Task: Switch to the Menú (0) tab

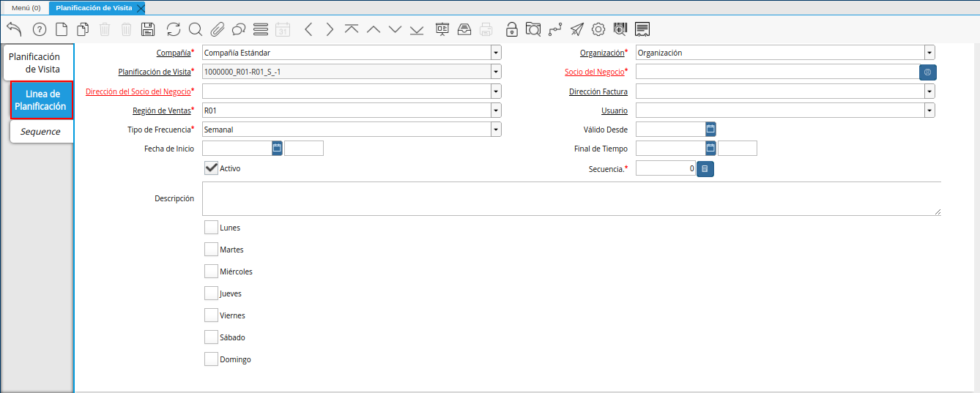Action: point(26,7)
